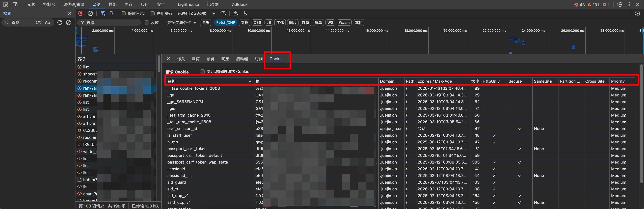
Task: Click the export HAR download icon
Action: [245, 13]
